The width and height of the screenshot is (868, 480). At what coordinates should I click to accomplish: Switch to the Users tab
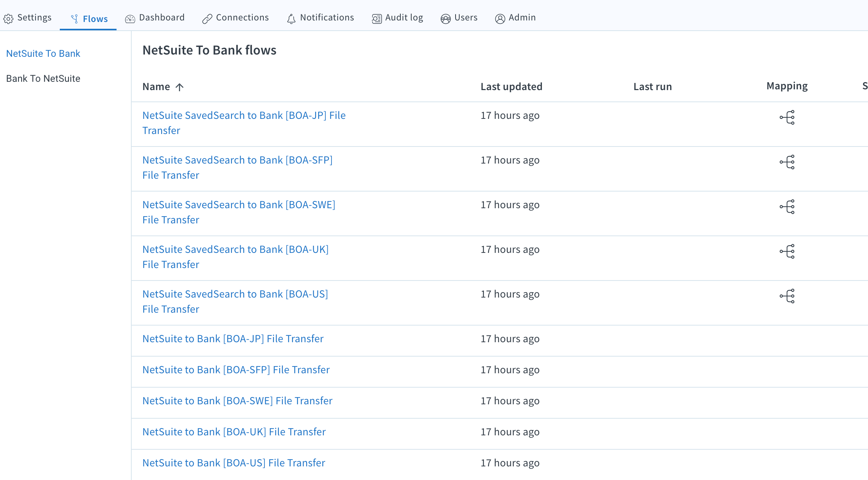(x=459, y=18)
